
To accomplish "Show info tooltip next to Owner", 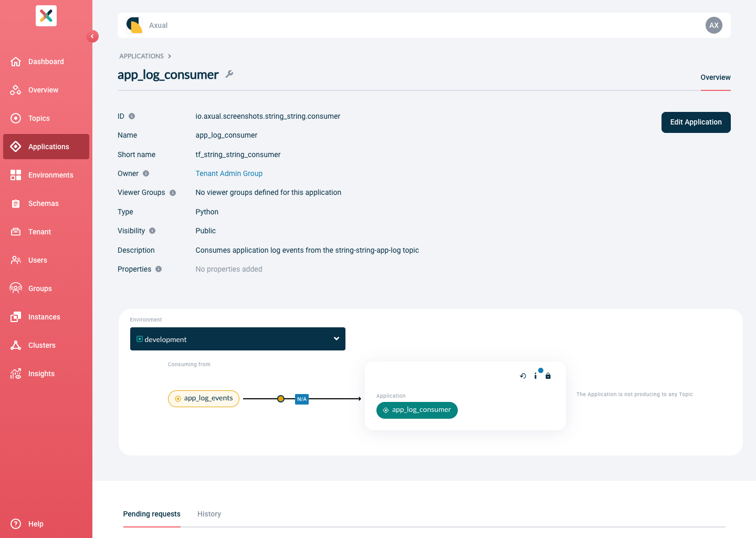I will click(x=146, y=173).
